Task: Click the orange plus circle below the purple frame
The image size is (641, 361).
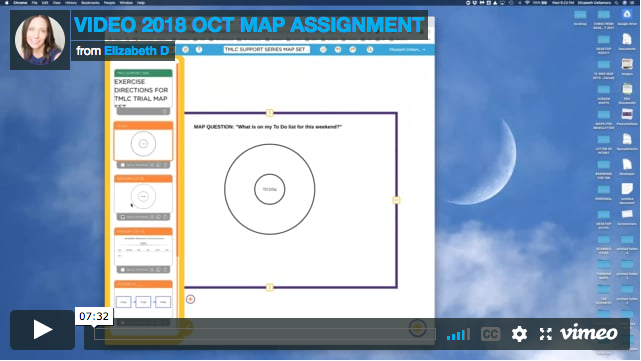Action: pyautogui.click(x=190, y=299)
